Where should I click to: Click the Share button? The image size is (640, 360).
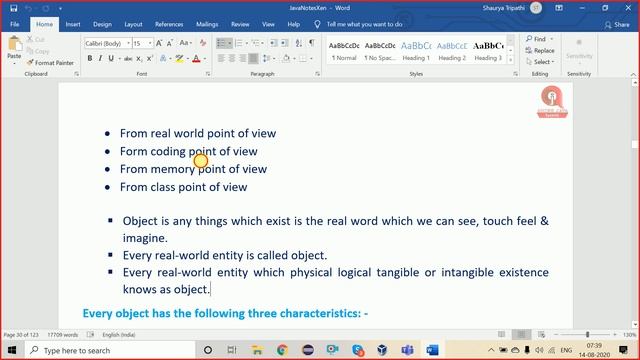point(617,25)
